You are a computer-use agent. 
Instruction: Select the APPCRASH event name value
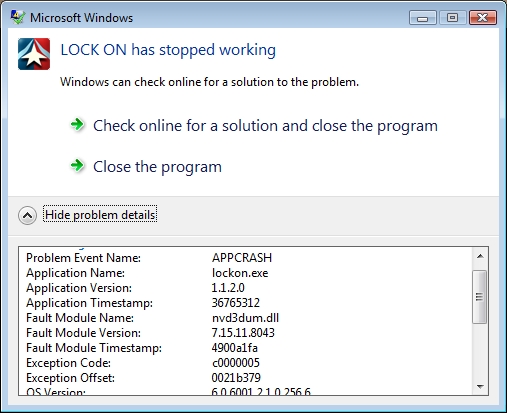[242, 258]
